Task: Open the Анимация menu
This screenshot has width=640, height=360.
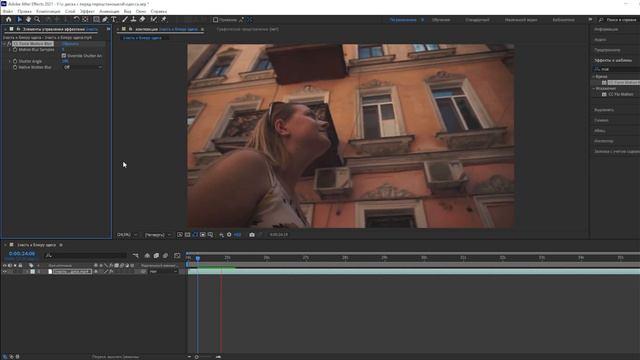Action: (109, 11)
